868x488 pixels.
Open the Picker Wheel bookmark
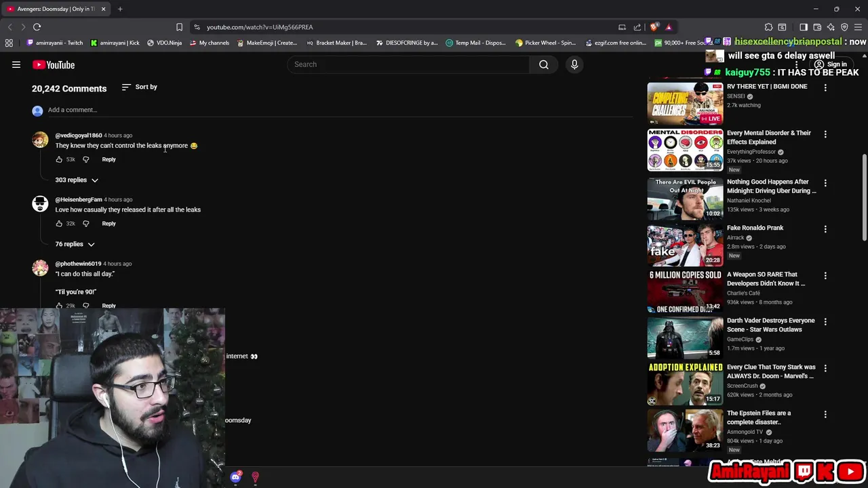click(546, 43)
